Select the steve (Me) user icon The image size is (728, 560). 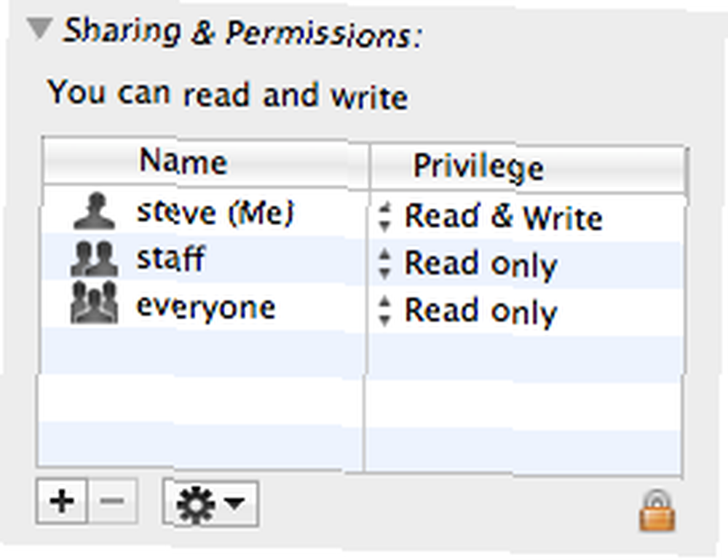point(95,211)
